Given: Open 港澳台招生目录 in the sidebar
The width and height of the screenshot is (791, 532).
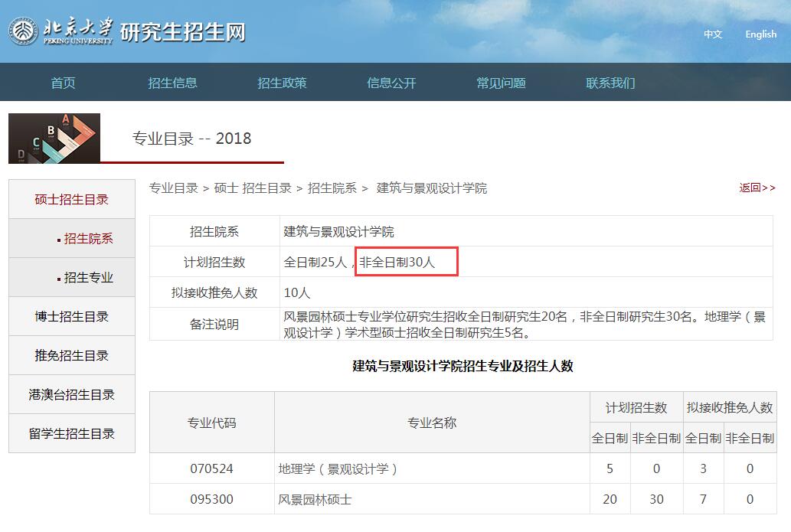Looking at the screenshot, I should click(72, 395).
